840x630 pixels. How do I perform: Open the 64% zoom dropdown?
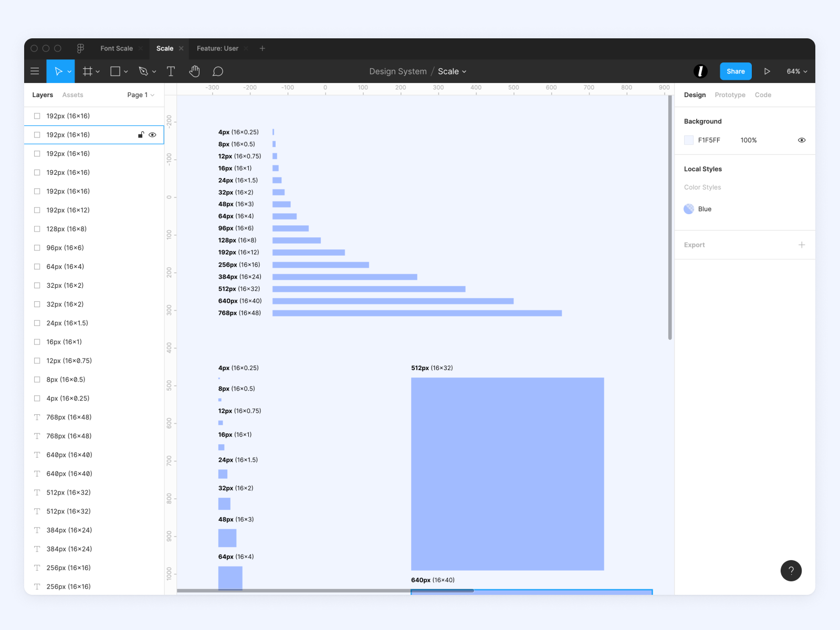(x=796, y=71)
